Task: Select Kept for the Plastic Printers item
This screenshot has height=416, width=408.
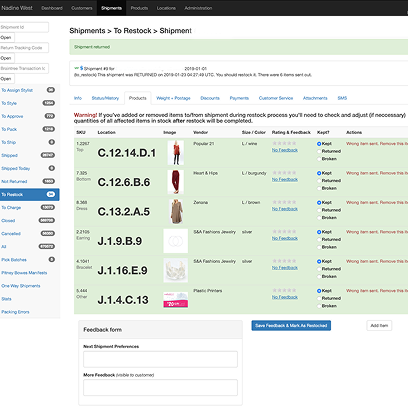Action: [319, 291]
